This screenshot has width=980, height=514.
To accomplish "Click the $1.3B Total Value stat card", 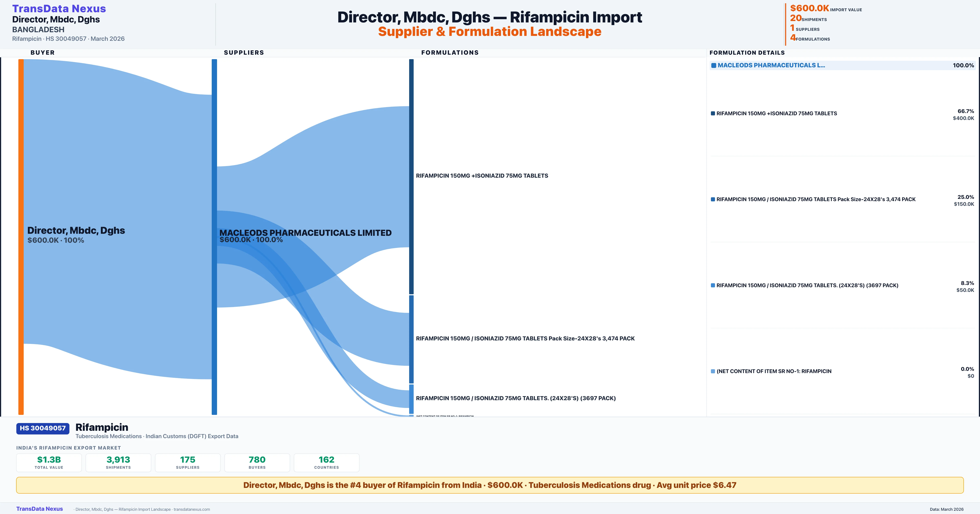I will point(49,462).
